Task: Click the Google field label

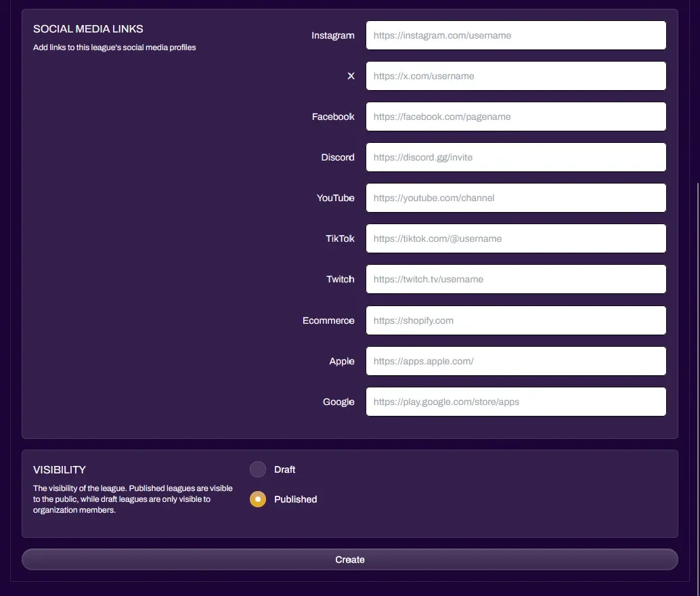Action: coord(338,402)
